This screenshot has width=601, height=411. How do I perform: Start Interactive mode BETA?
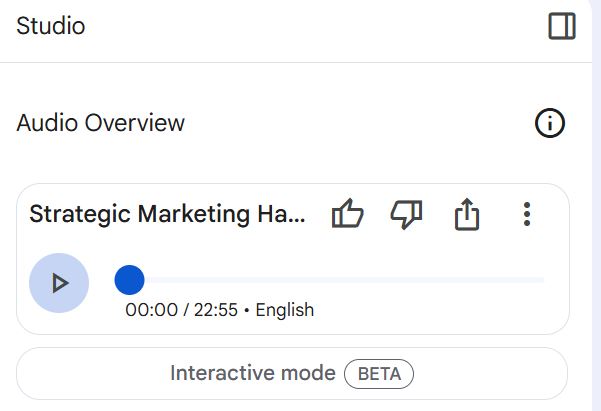[x=292, y=373]
